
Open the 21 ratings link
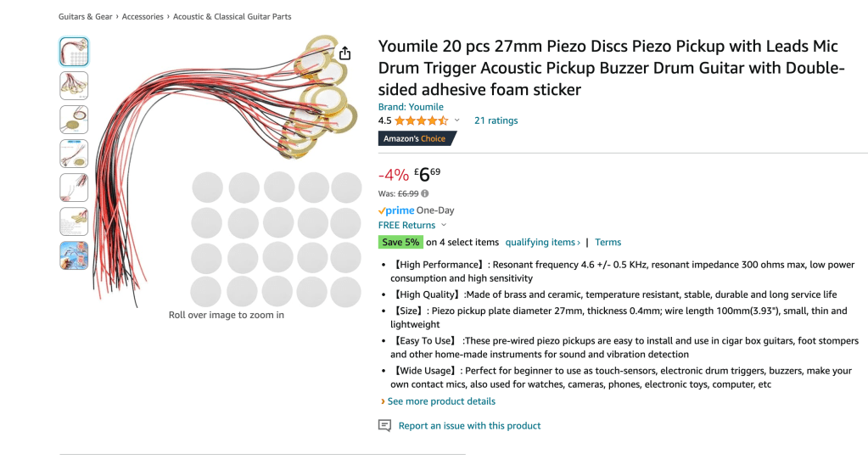pos(496,120)
